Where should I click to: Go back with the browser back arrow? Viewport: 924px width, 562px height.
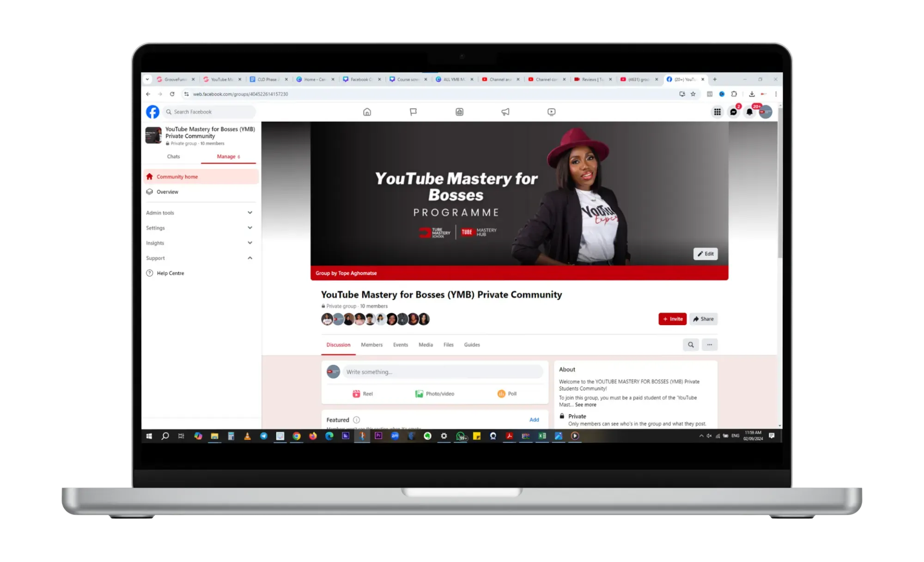(148, 94)
